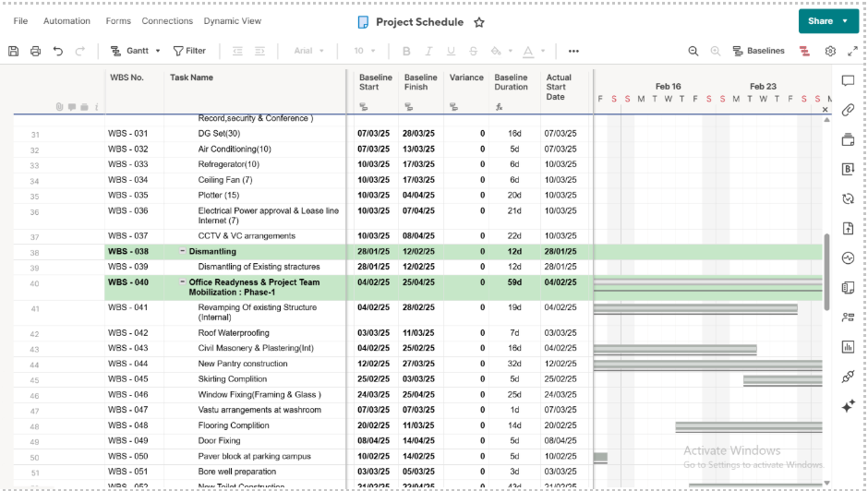868x491 pixels.
Task: Open the more options ellipsis in toolbar
Action: pyautogui.click(x=573, y=52)
